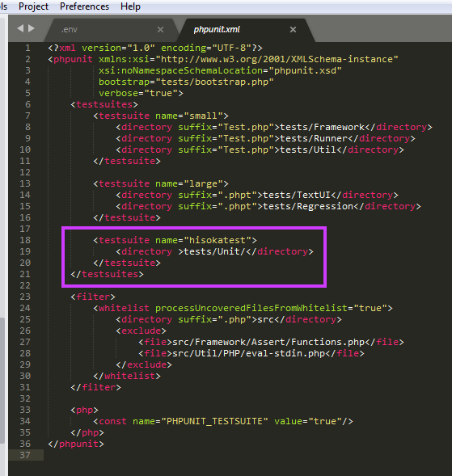Go to next tab with right arrow
Viewport: 452px width, 476px height.
click(x=32, y=28)
